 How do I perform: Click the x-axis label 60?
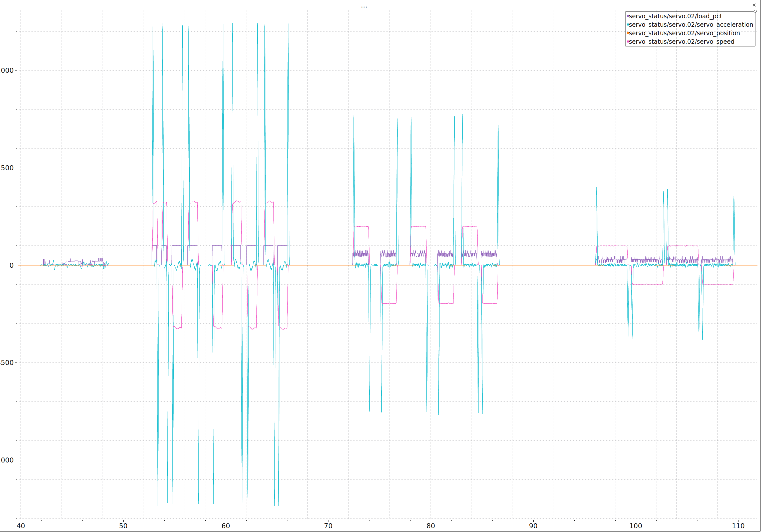pyautogui.click(x=226, y=526)
